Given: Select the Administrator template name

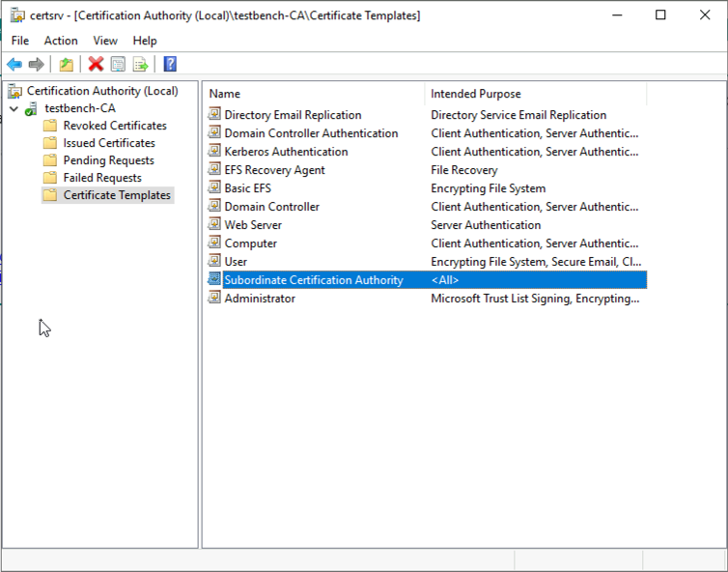Looking at the screenshot, I should (x=260, y=299).
